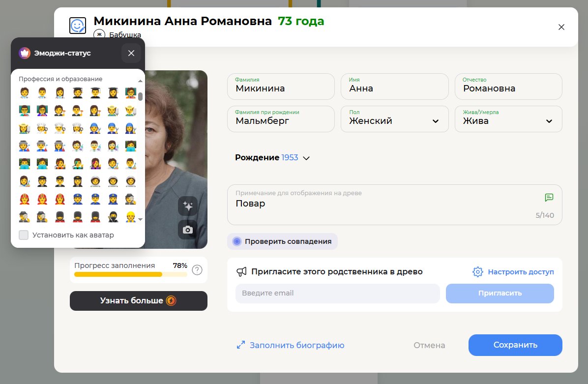Click the Отмена button
The width and height of the screenshot is (588, 384).
click(x=429, y=345)
